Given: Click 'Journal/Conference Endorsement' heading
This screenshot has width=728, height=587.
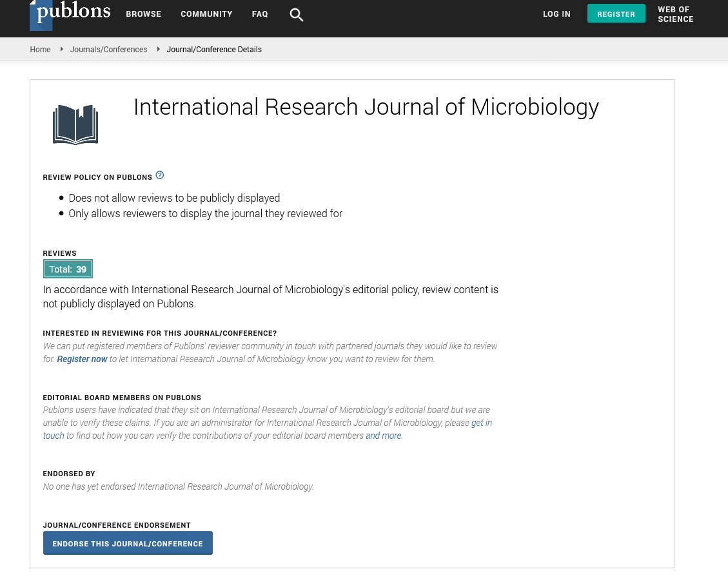Looking at the screenshot, I should pos(117,525).
